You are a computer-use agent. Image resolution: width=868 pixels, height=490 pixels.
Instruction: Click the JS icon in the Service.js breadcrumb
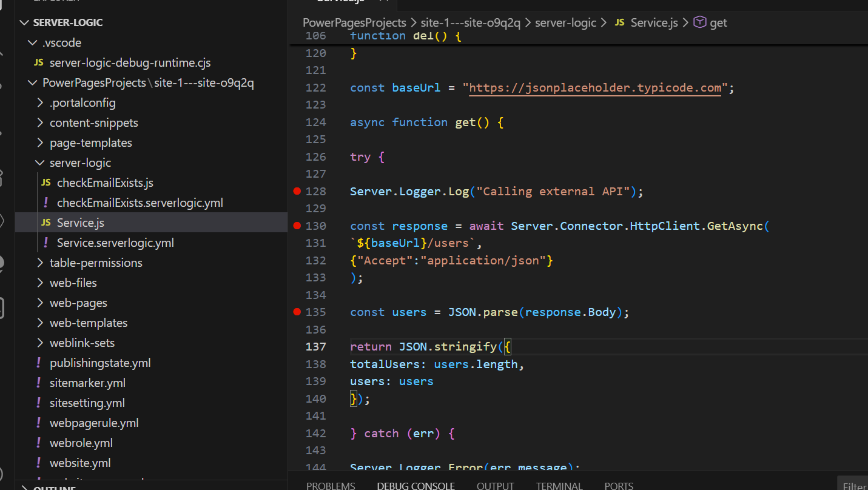(x=619, y=22)
